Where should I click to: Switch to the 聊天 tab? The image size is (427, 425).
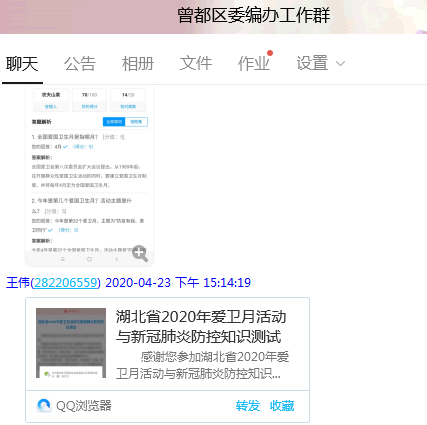[x=22, y=64]
